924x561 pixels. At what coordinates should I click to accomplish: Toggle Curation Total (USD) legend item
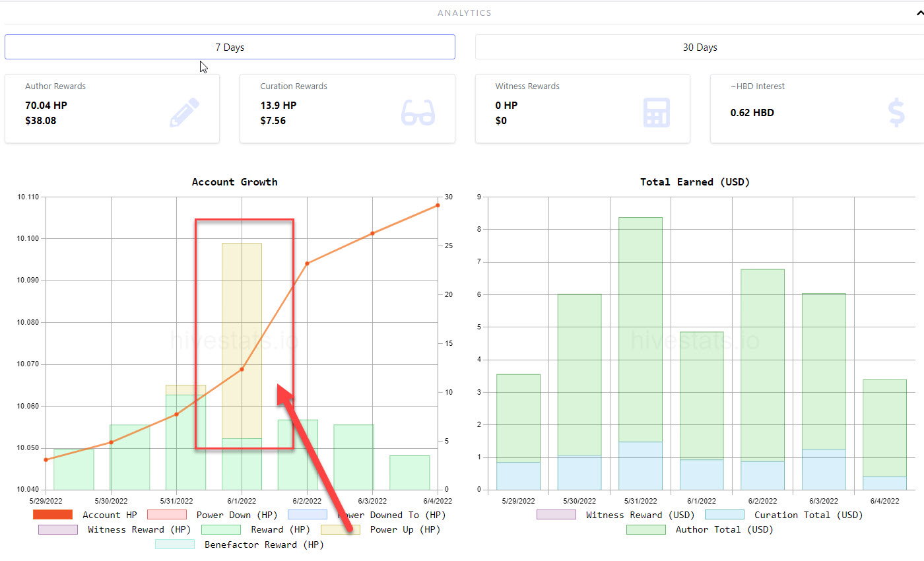784,515
